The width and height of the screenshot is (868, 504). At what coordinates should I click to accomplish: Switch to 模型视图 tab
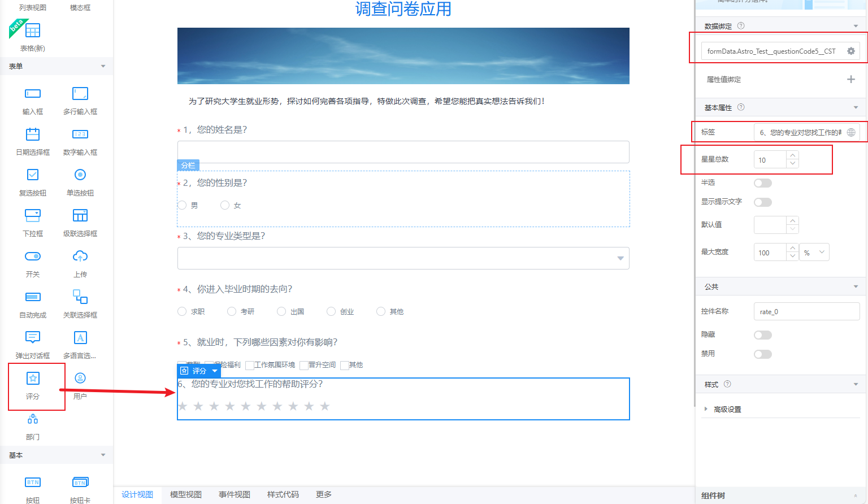tap(186, 494)
